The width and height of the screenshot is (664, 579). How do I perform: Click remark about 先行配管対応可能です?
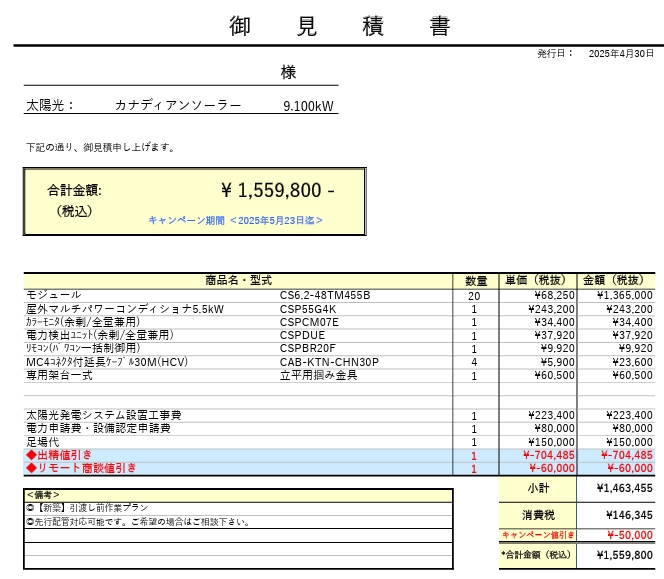coord(138,522)
